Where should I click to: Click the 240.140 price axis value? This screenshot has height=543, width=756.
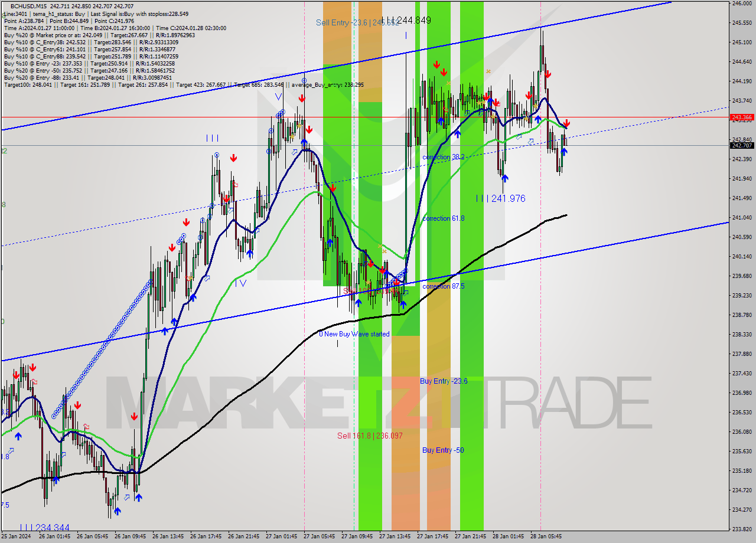[x=741, y=257]
